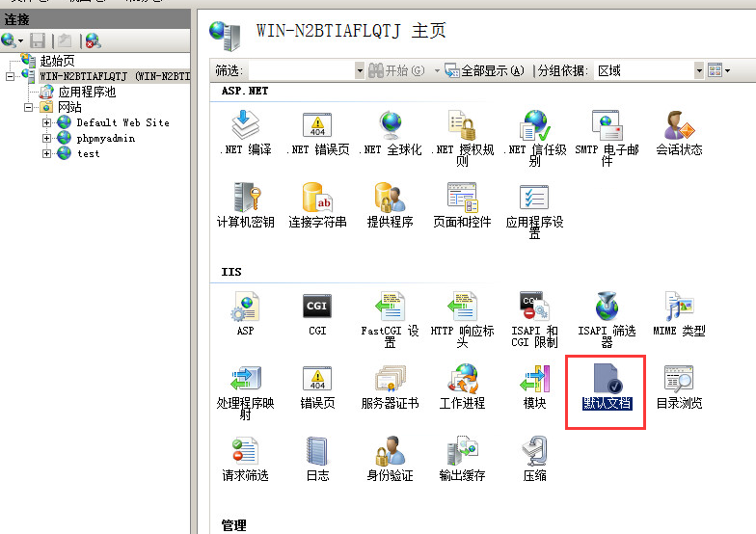Select 网站 folder in the tree
Viewport: 756px width, 534px height.
tap(69, 107)
